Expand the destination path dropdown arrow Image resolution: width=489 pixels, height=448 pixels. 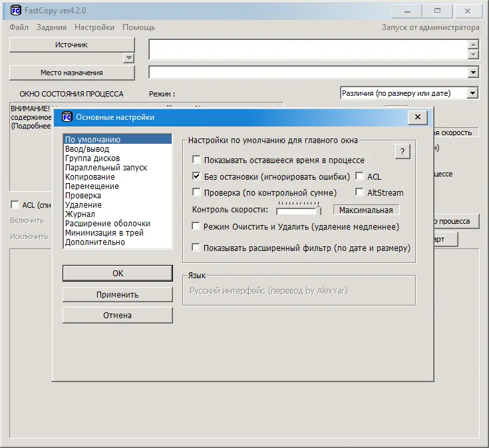[x=473, y=73]
